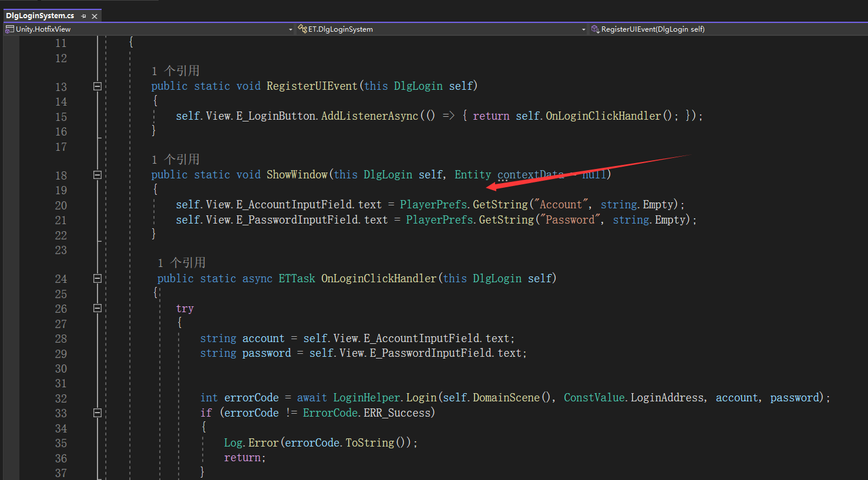Click line number 30 in the margin
Viewport: 868px width, 480px height.
point(61,369)
